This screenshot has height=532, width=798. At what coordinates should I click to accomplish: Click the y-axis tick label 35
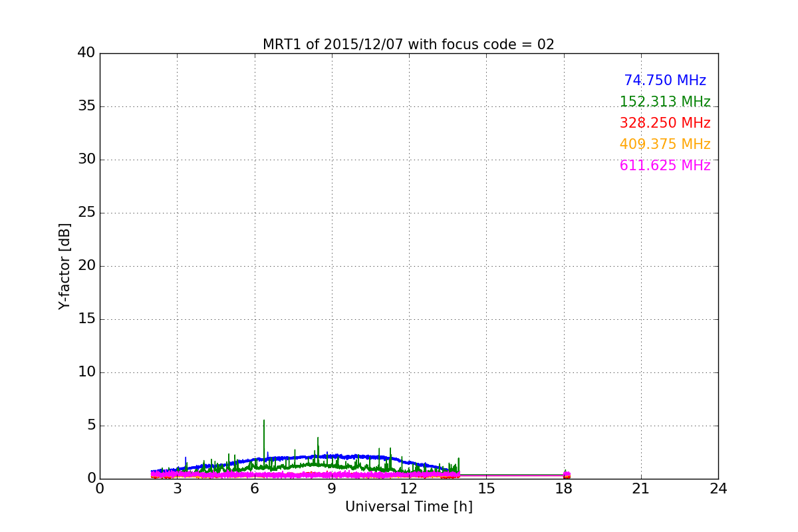click(x=86, y=106)
